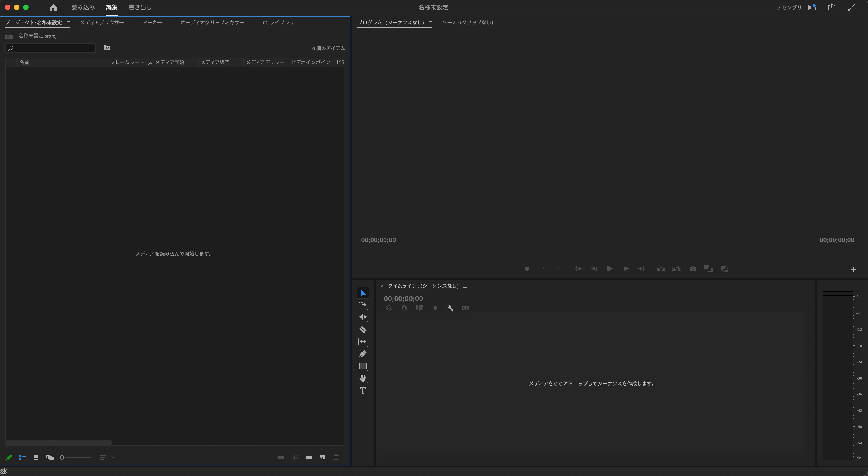Open the 書き出し workspace tab
Image resolution: width=868 pixels, height=476 pixels.
140,7
